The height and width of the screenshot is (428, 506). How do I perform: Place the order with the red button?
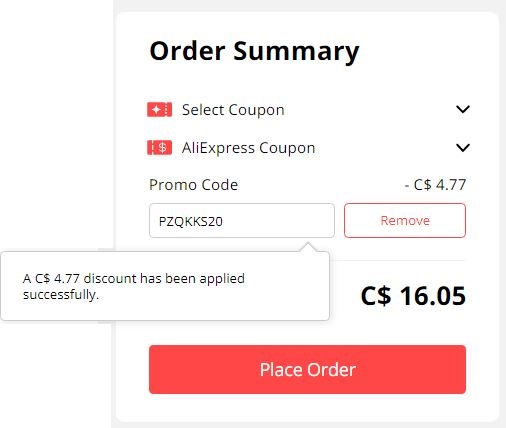coord(307,369)
